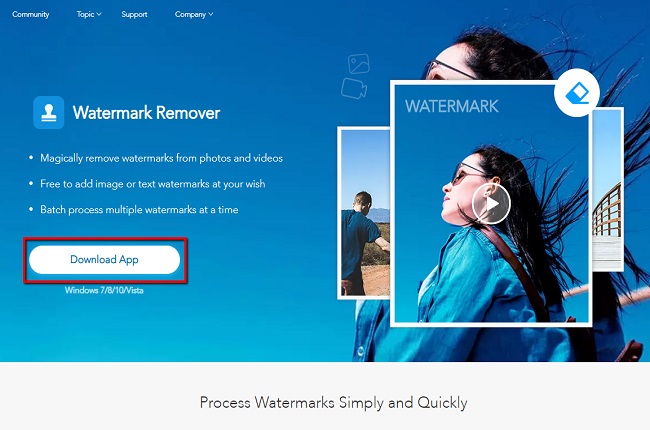Viewport: 650px width, 430px height.
Task: Click the eraser icon in white circle
Action: click(x=577, y=93)
